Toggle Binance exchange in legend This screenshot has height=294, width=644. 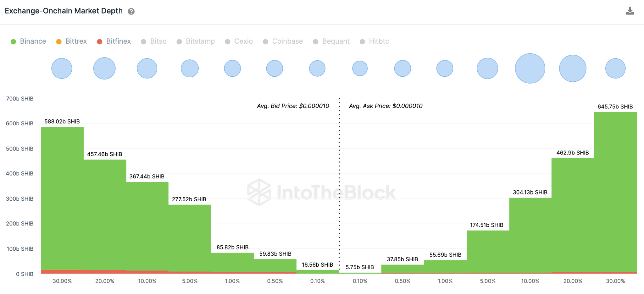click(28, 41)
